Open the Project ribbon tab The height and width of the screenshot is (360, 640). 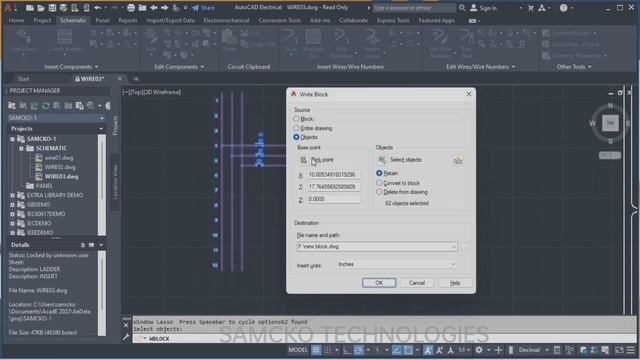pyautogui.click(x=42, y=20)
